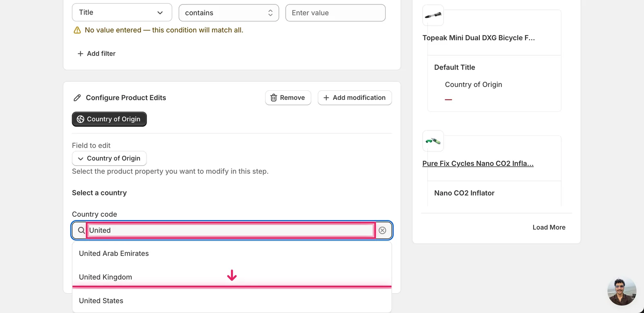Select United Kingdom from list
Image resolution: width=644 pixels, height=313 pixels.
pyautogui.click(x=232, y=277)
